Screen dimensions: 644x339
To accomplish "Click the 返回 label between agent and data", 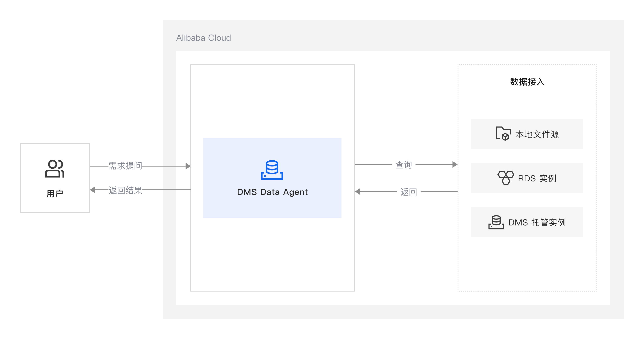I will [x=408, y=192].
